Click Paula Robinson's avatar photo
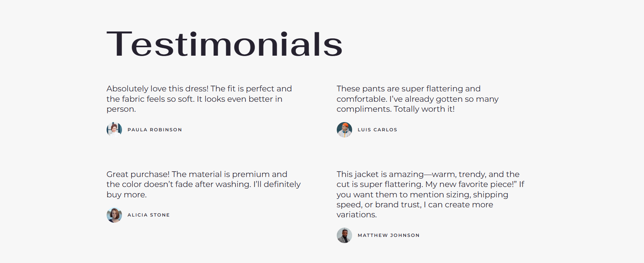The width and height of the screenshot is (644, 263). [x=114, y=130]
